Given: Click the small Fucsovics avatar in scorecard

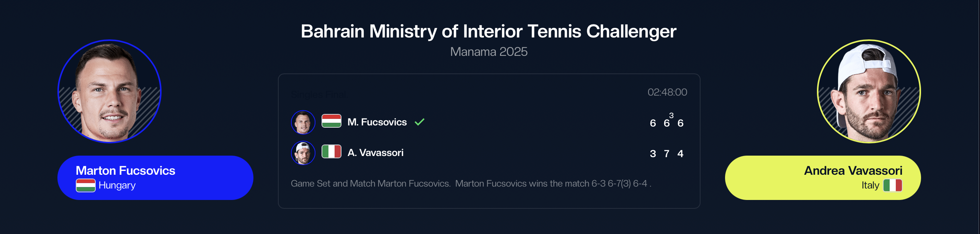Looking at the screenshot, I should tap(303, 122).
